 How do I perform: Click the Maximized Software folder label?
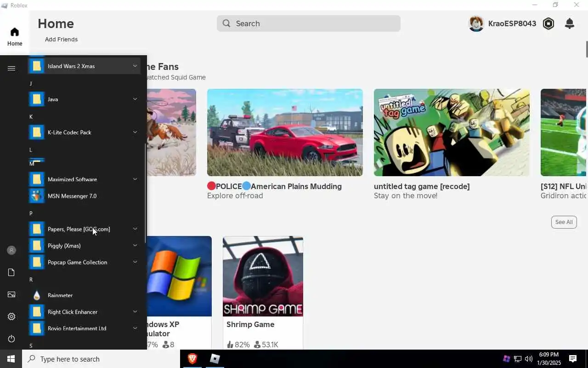tap(72, 179)
